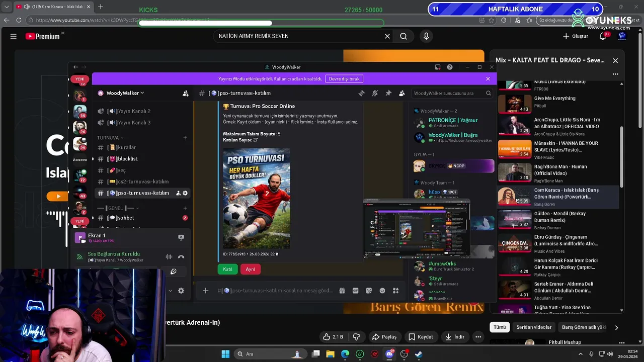Dislike the YouTube video
644x362 pixels.
click(356, 337)
